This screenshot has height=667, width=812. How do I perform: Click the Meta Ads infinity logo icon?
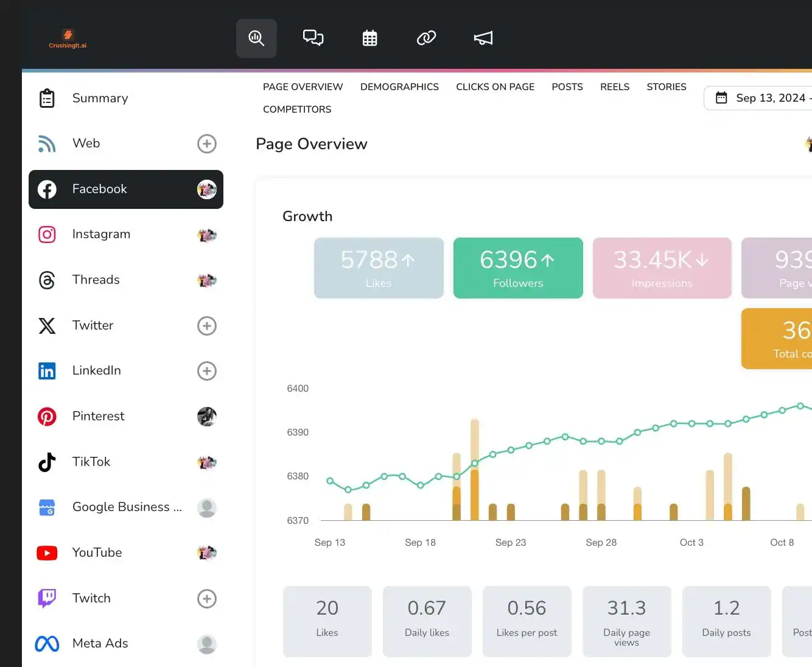point(47,644)
